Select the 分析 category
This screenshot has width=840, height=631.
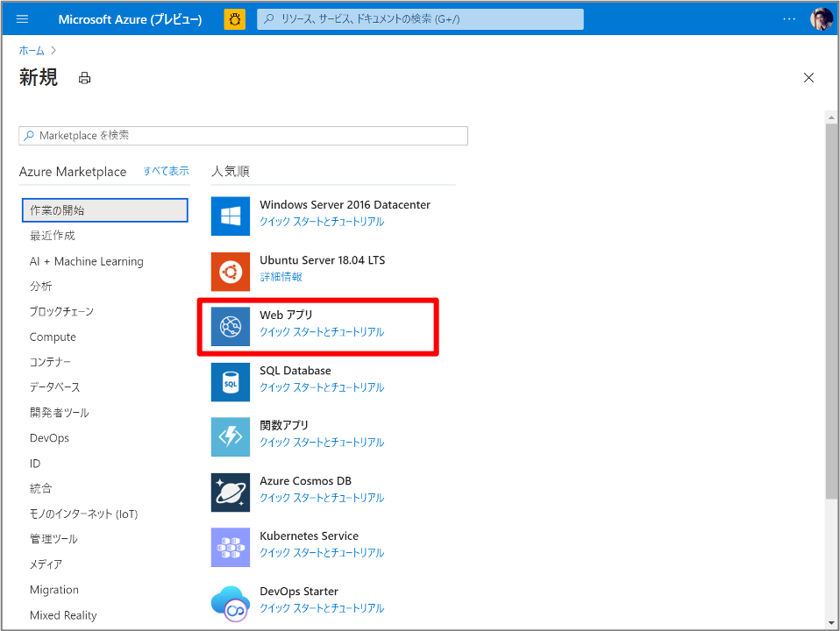(40, 286)
